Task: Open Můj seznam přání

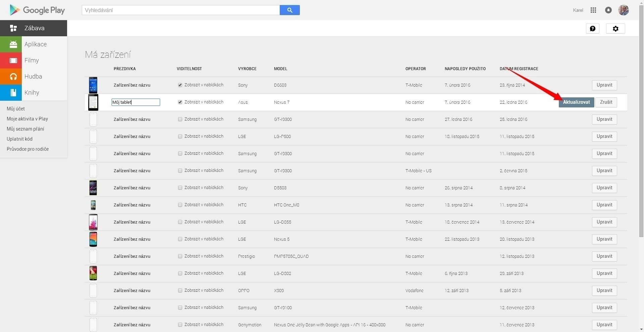Action: 25,129
